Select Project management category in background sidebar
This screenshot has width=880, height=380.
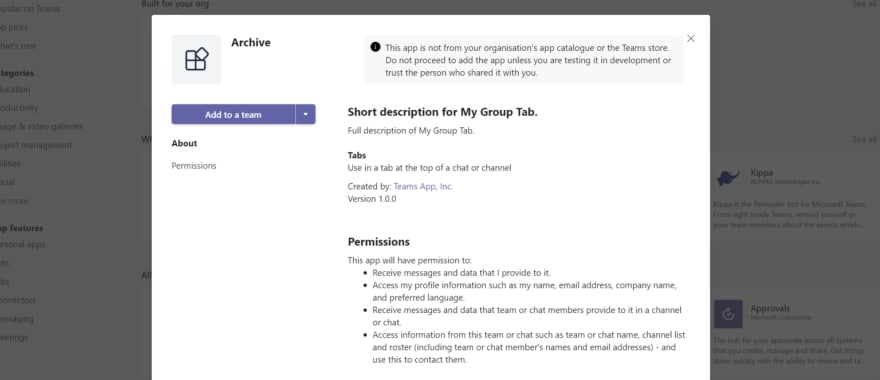pyautogui.click(x=36, y=145)
